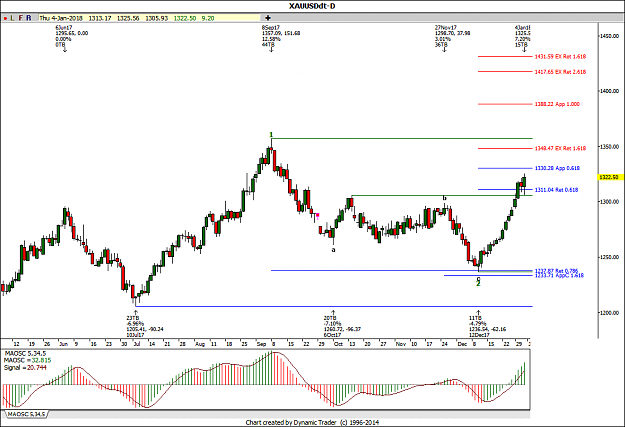Click the 1330.28 App 0.618 label

pos(557,168)
